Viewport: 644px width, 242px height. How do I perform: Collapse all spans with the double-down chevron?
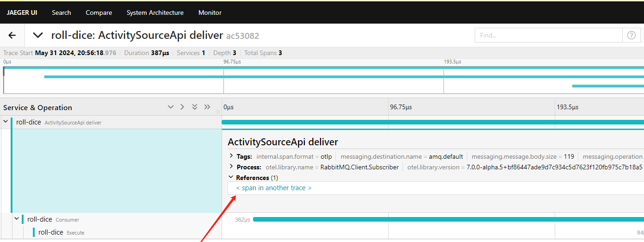[195, 107]
